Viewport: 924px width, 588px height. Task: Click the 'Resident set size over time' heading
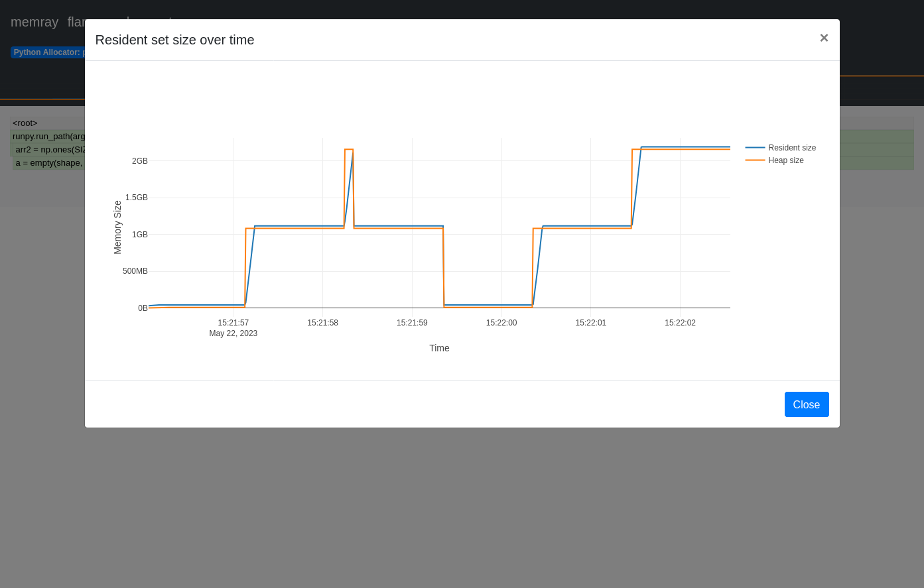(x=174, y=40)
